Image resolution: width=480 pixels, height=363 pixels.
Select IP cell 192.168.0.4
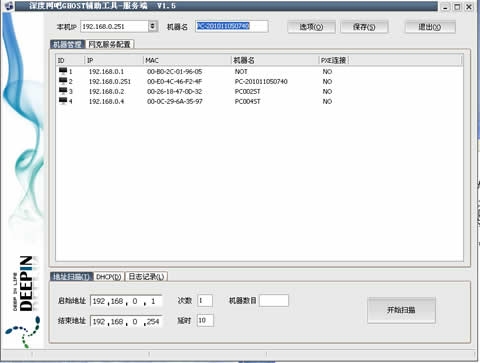click(106, 101)
